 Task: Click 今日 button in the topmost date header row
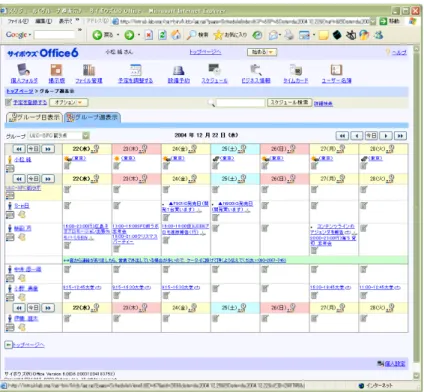point(33,149)
